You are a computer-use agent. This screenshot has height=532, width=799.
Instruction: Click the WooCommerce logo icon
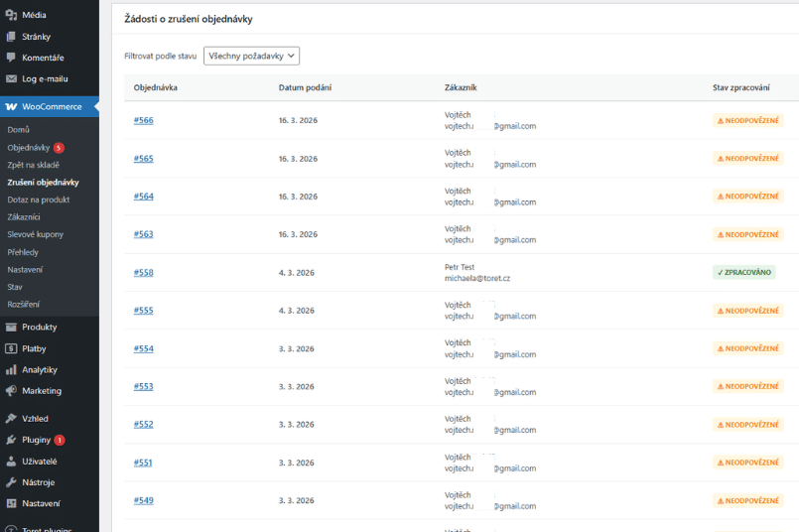coord(11,107)
